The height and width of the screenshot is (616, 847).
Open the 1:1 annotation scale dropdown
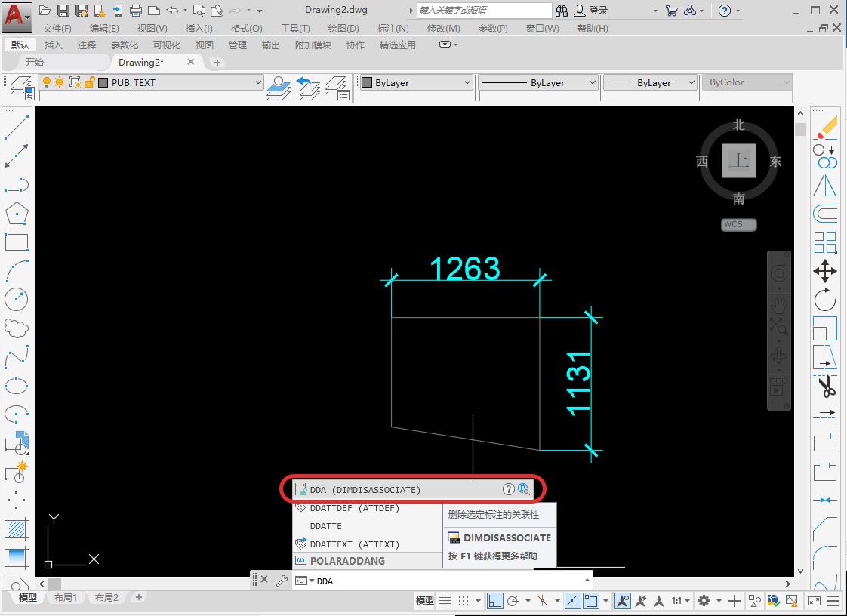pos(680,601)
